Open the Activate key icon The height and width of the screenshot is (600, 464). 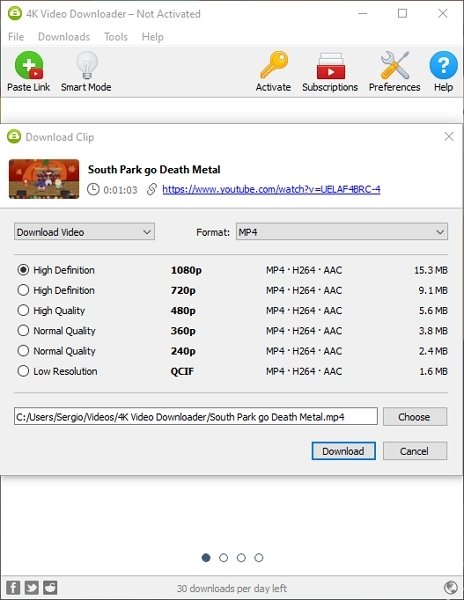pos(274,65)
